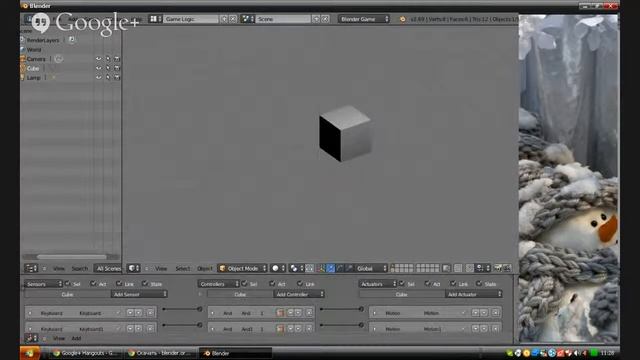Screen dimensions: 640x360
Task: Open the outliner editor type selector icon
Action: pos(31,268)
